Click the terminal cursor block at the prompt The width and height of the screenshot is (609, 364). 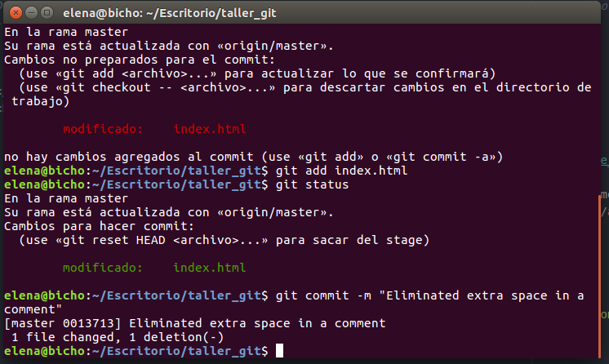coord(280,351)
